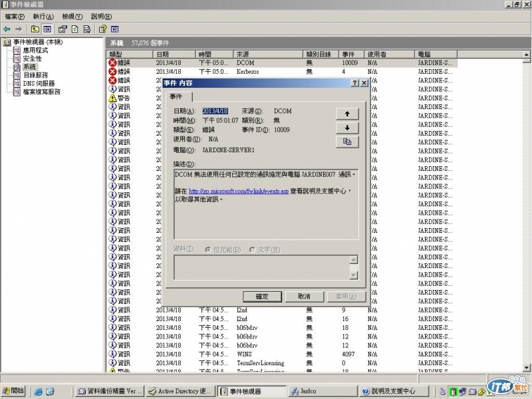Click the Forward arrow toolbar icon
532x399 pixels.
tap(19, 29)
